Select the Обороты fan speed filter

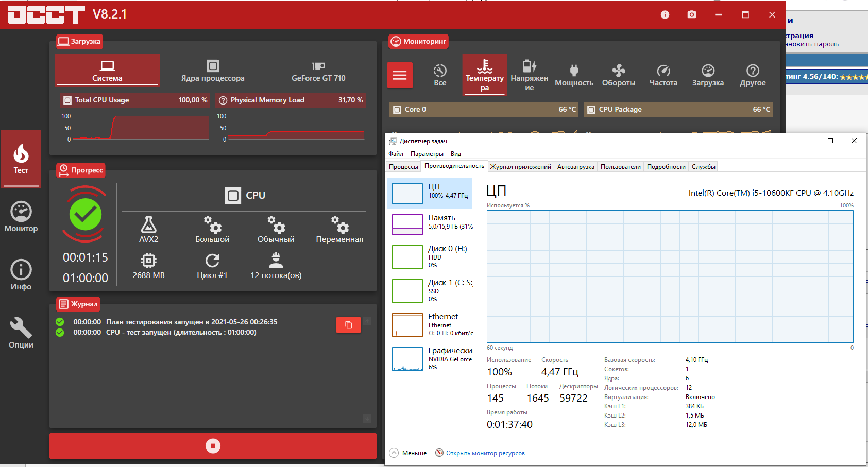tap(619, 75)
